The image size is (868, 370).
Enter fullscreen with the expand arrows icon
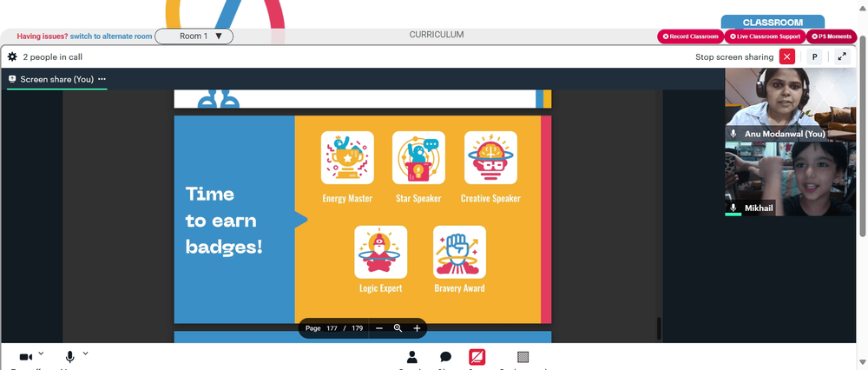click(x=842, y=56)
